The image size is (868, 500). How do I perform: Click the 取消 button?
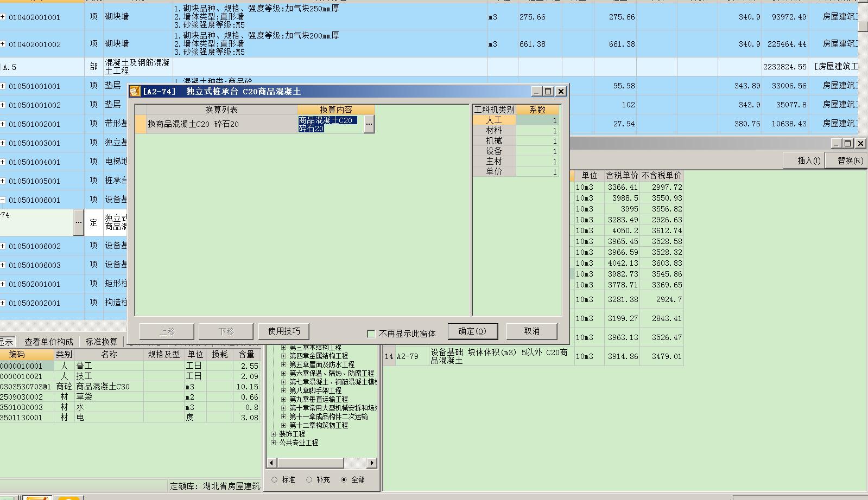coord(532,331)
